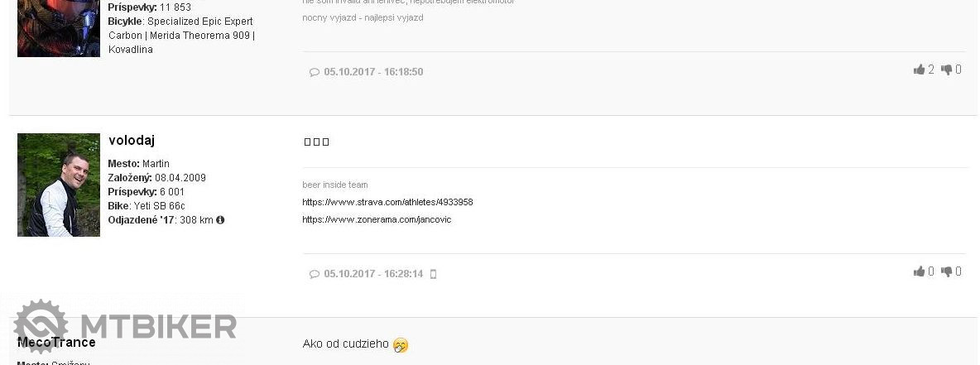Click the speech bubble icon beside 16:28:14 timestamp

(x=315, y=275)
